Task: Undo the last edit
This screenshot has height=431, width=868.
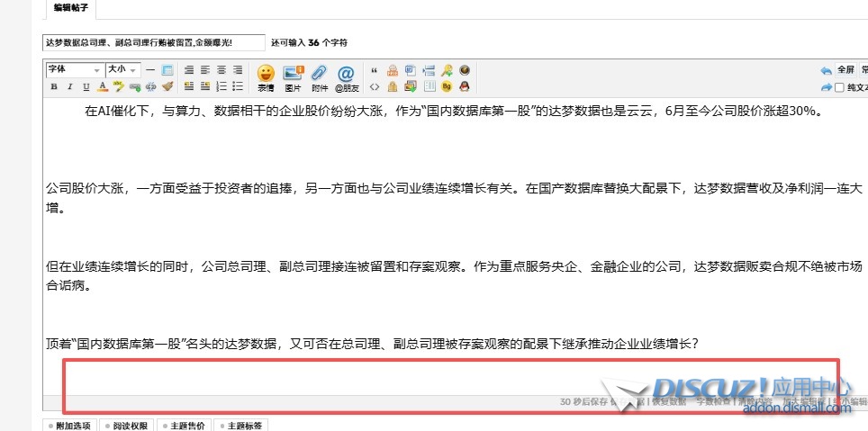Action: (826, 70)
